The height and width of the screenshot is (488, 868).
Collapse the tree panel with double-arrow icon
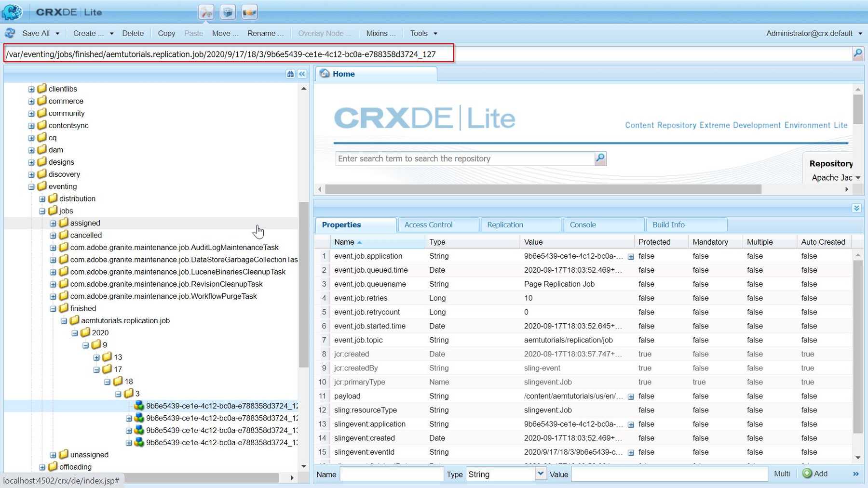click(302, 74)
